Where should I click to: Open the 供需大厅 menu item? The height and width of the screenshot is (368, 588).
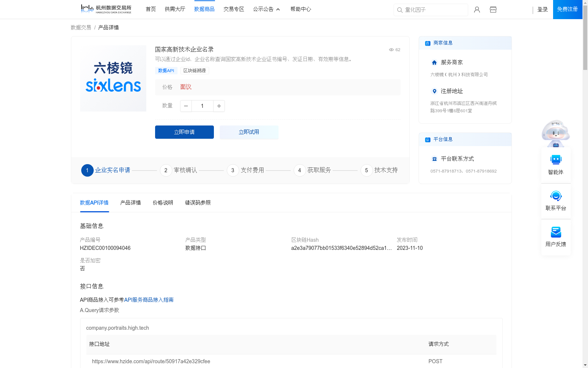pos(175,9)
